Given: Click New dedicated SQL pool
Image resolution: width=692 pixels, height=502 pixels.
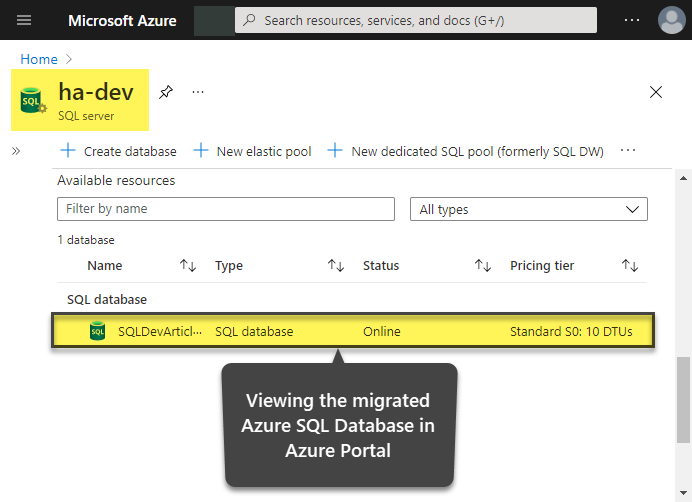Looking at the screenshot, I should pos(465,151).
